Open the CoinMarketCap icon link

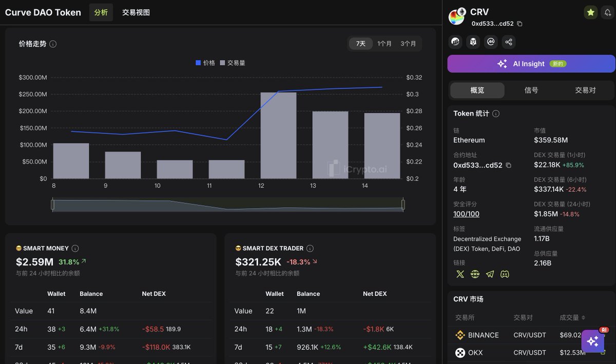[x=491, y=42]
